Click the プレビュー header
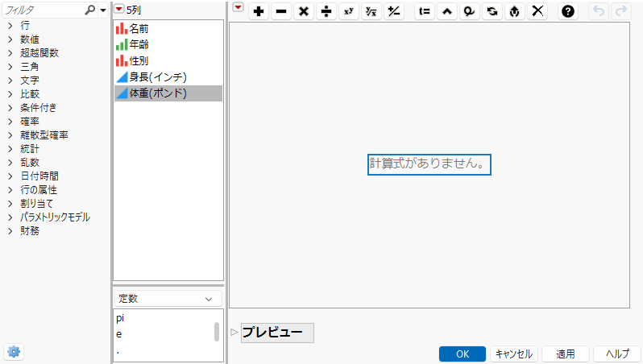 pos(277,333)
